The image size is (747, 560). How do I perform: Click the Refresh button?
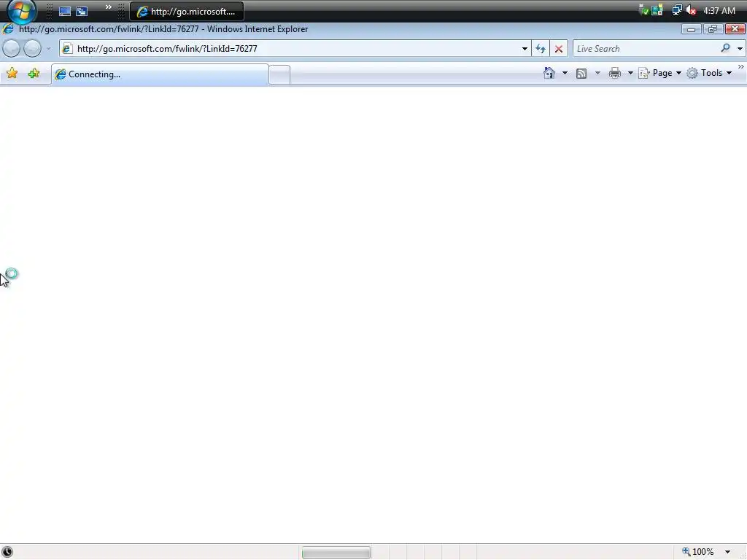(541, 49)
